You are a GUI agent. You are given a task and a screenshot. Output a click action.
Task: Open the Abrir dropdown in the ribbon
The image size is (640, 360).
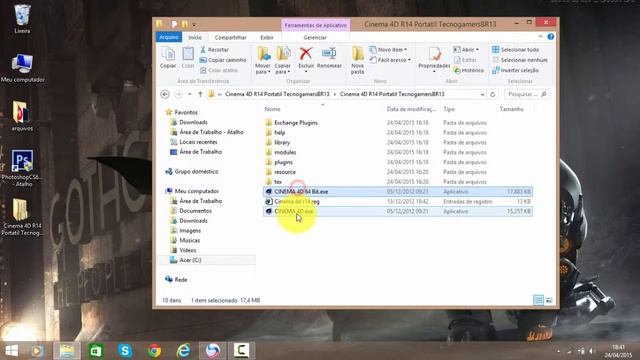[x=466, y=49]
